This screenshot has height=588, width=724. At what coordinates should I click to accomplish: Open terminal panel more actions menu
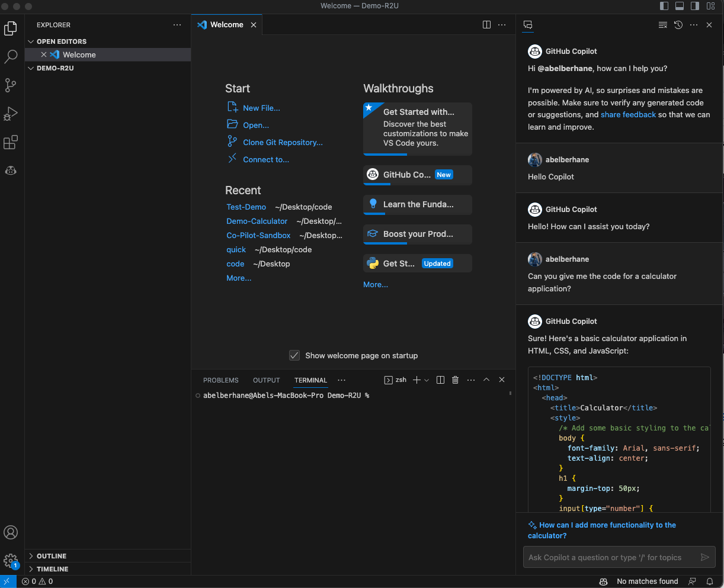[x=471, y=380]
